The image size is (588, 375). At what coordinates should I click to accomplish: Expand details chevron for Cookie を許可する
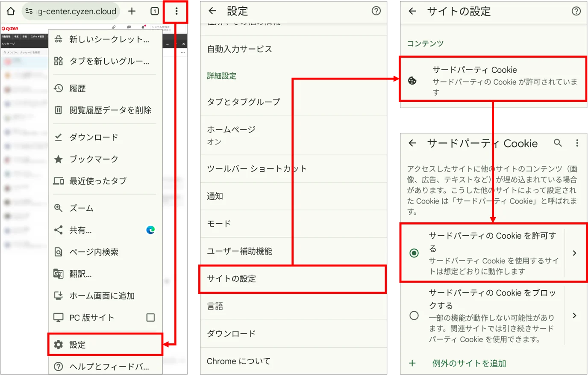[575, 253]
